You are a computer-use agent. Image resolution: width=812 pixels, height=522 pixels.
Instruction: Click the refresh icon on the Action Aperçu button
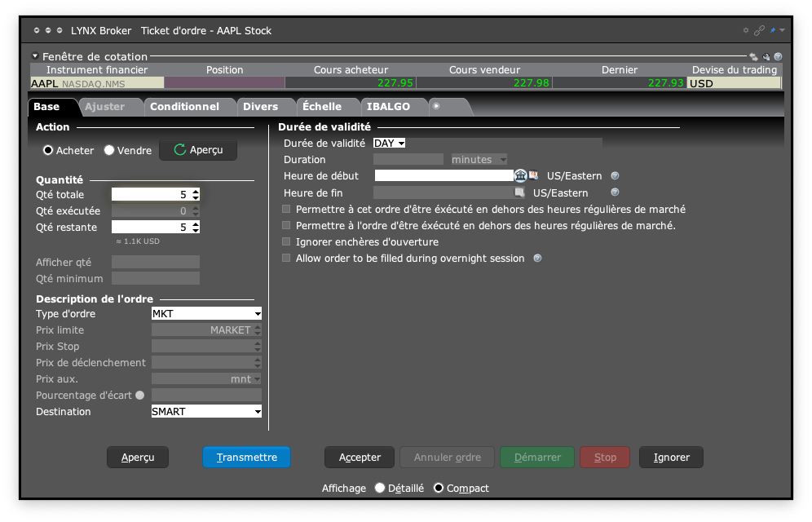tap(179, 149)
